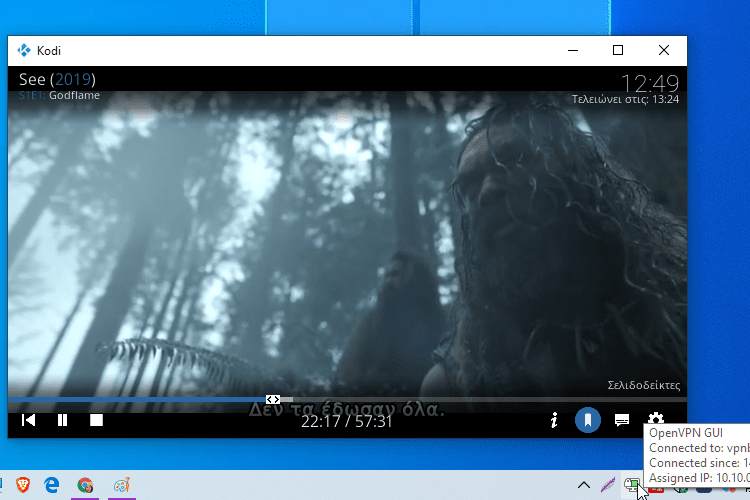Stop the video playback
Image resolution: width=750 pixels, height=500 pixels.
[x=96, y=420]
